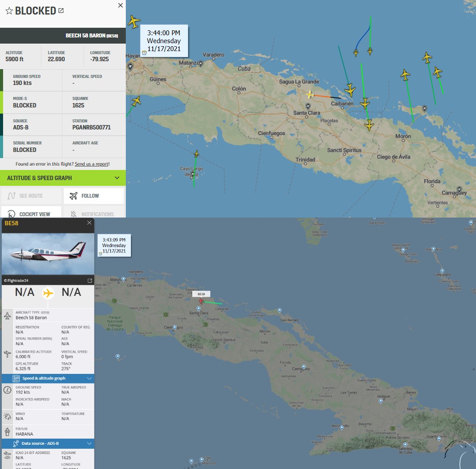
Task: Click the station PGANRB500771 text
Action: click(x=92, y=127)
